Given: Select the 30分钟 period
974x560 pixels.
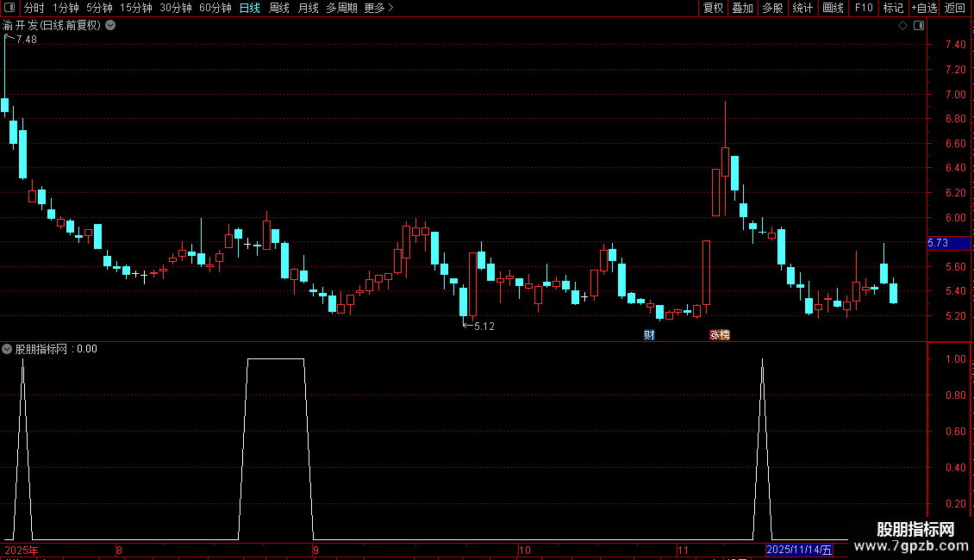Looking at the screenshot, I should [x=176, y=8].
